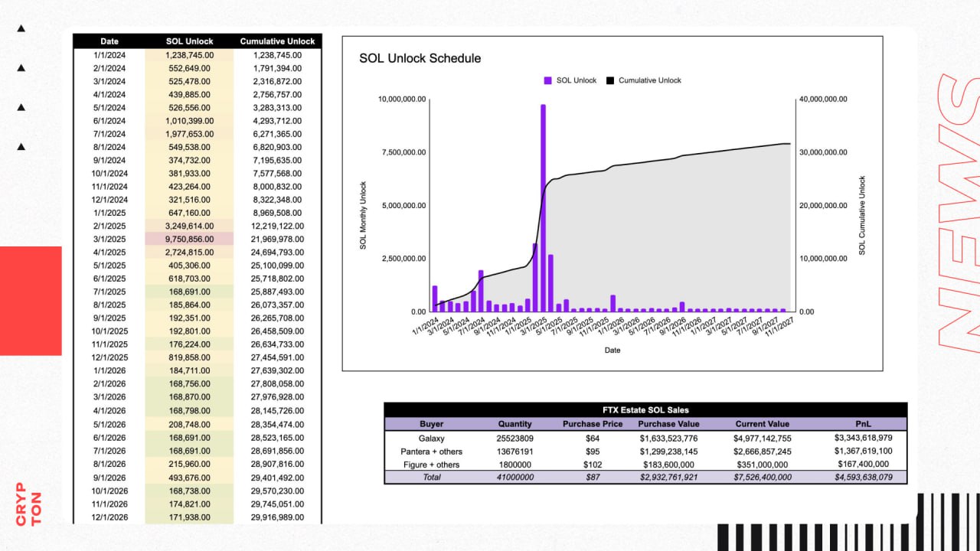The width and height of the screenshot is (980, 551).
Task: Click cumulative cell 21,969,978.00
Action: 277,239
